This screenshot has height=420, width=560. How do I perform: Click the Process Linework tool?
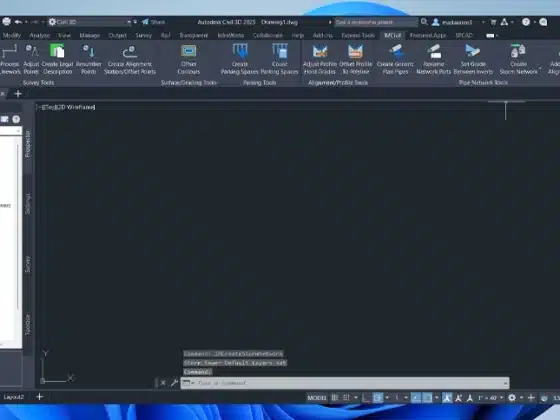(9, 59)
